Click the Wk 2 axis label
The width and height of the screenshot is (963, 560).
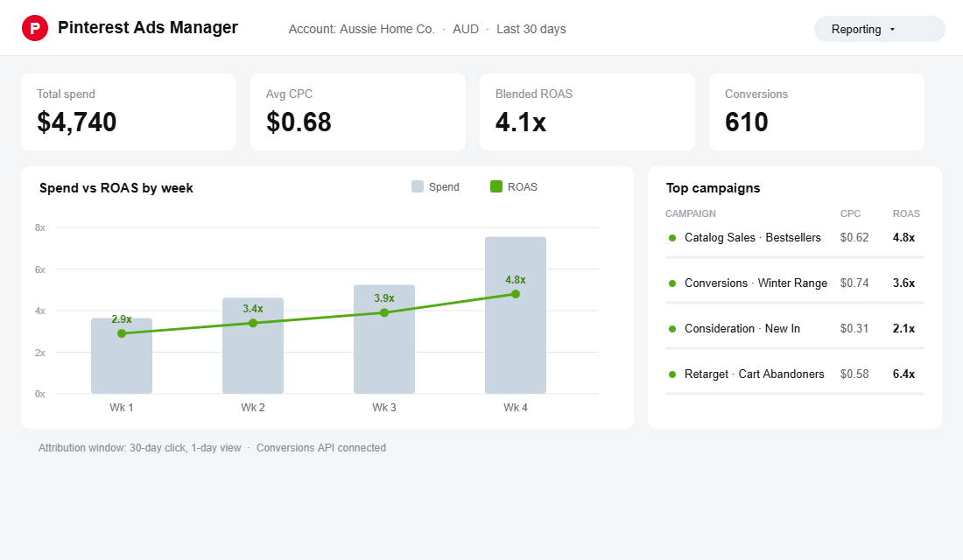pos(253,408)
